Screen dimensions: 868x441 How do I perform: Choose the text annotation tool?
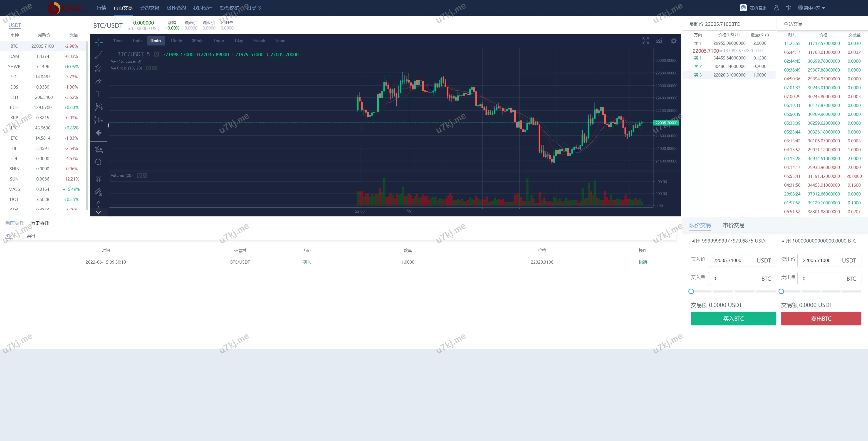coord(98,94)
